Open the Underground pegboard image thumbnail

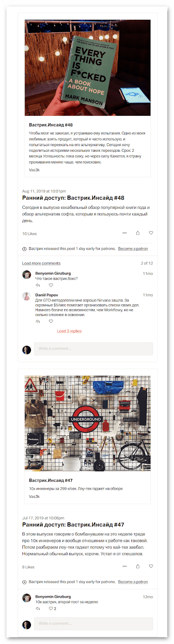[88, 423]
